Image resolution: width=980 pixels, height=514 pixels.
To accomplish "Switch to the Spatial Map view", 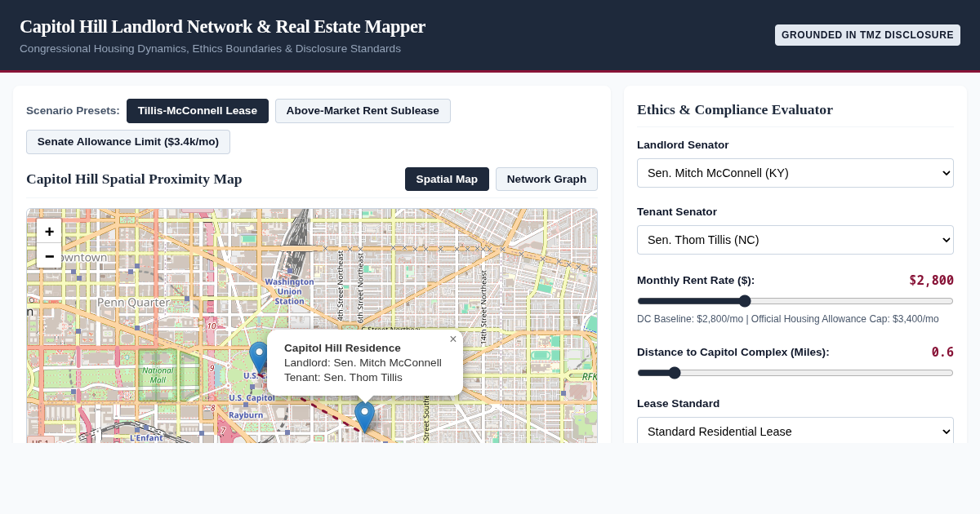I will [447, 179].
